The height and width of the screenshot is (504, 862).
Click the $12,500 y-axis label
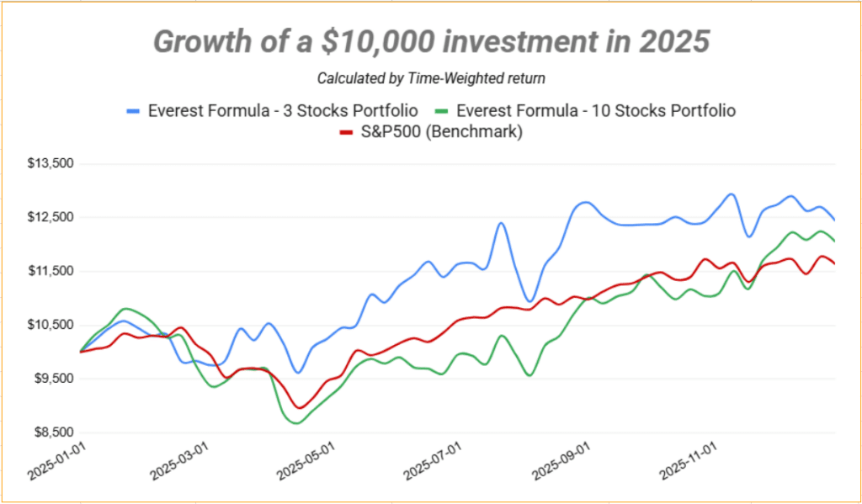(50, 217)
